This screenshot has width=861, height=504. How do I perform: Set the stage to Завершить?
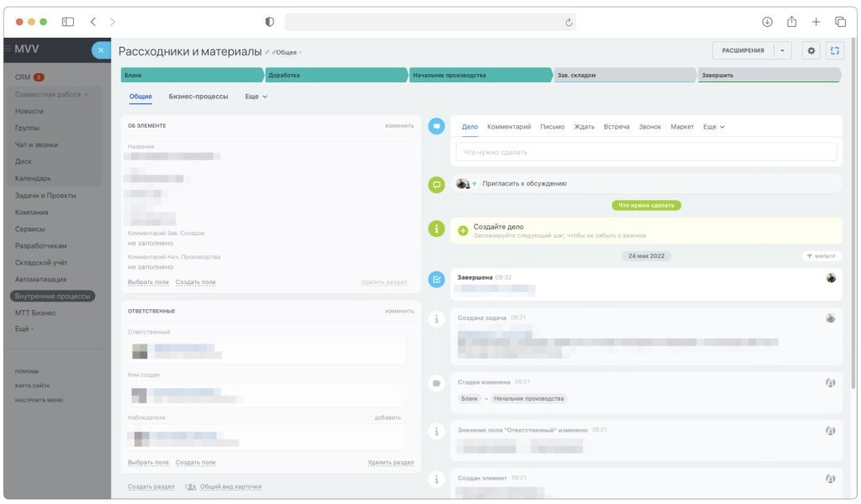(x=769, y=75)
